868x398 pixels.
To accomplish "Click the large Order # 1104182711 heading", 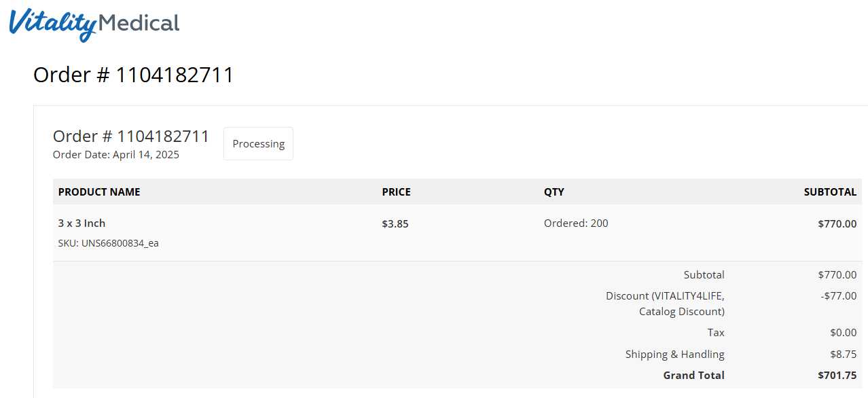I will pos(134,75).
